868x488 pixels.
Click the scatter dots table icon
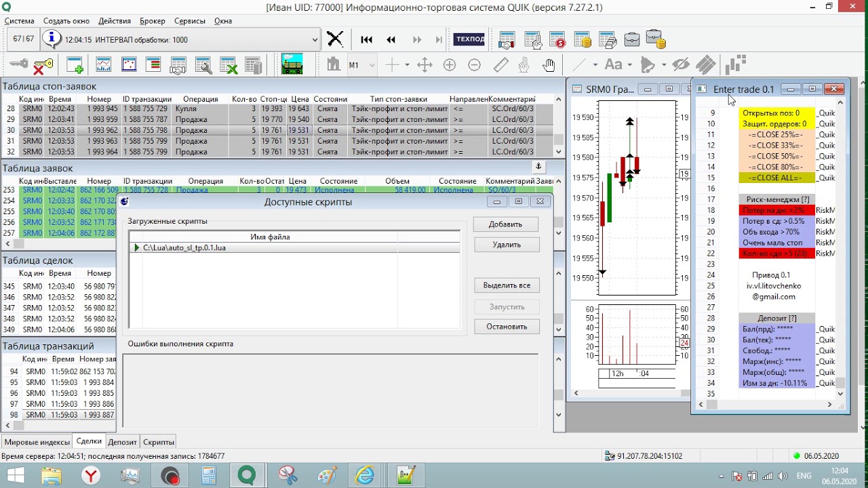point(129,65)
